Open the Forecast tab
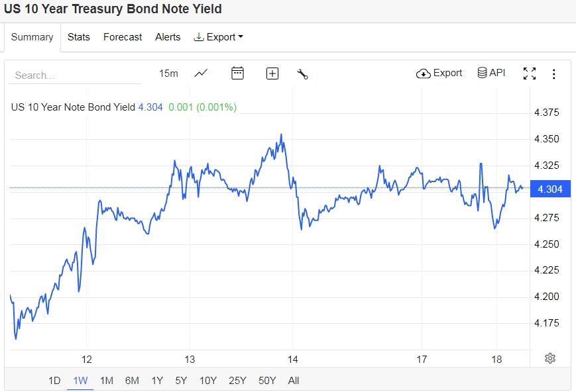 click(123, 37)
